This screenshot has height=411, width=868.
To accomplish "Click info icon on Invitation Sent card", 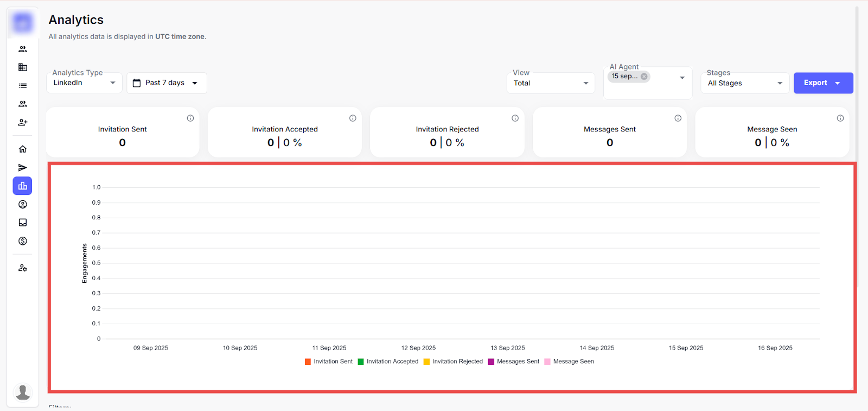I will (x=190, y=118).
